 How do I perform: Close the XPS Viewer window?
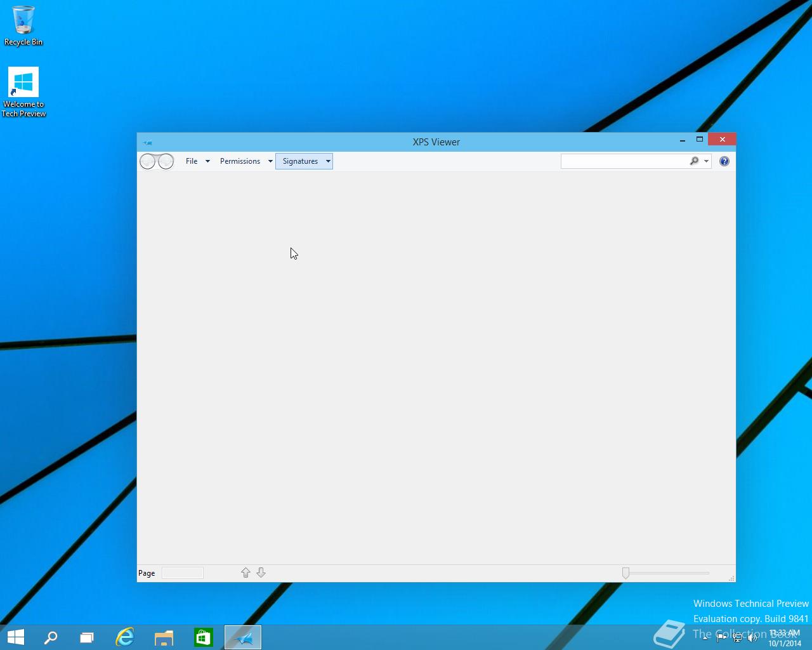click(722, 140)
